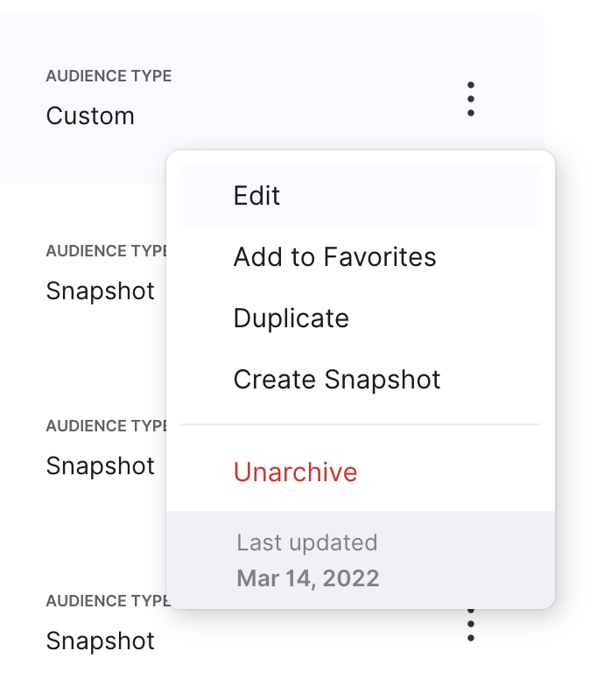Viewport: 590px width, 700px height.
Task: Click the gray footer area of popup menu
Action: click(361, 560)
